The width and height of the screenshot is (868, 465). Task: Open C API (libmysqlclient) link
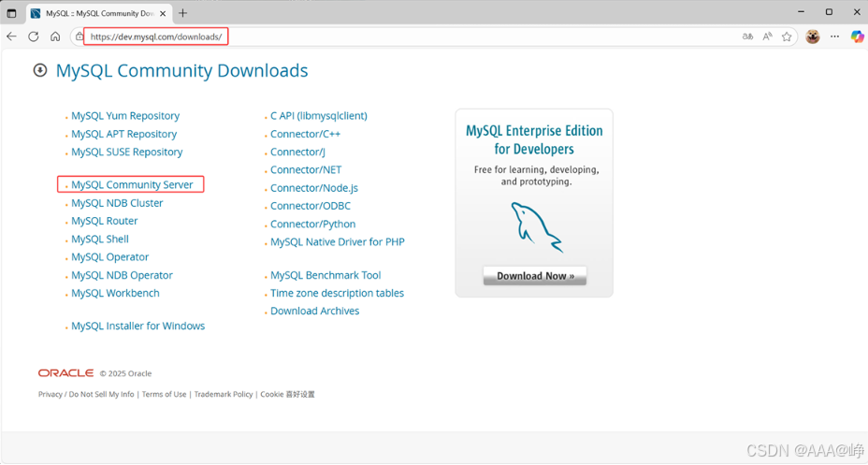coord(318,116)
